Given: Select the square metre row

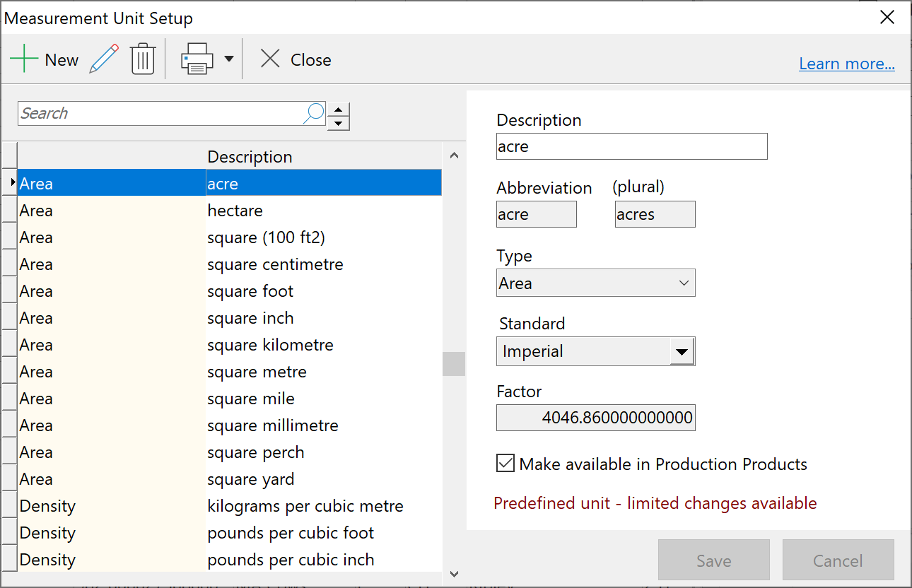Looking at the screenshot, I should click(230, 372).
